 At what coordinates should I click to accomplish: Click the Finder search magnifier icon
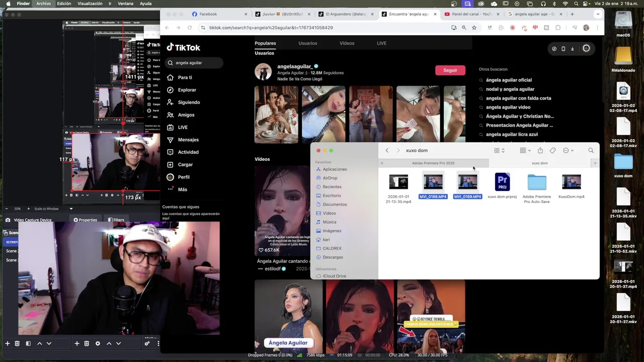591,150
